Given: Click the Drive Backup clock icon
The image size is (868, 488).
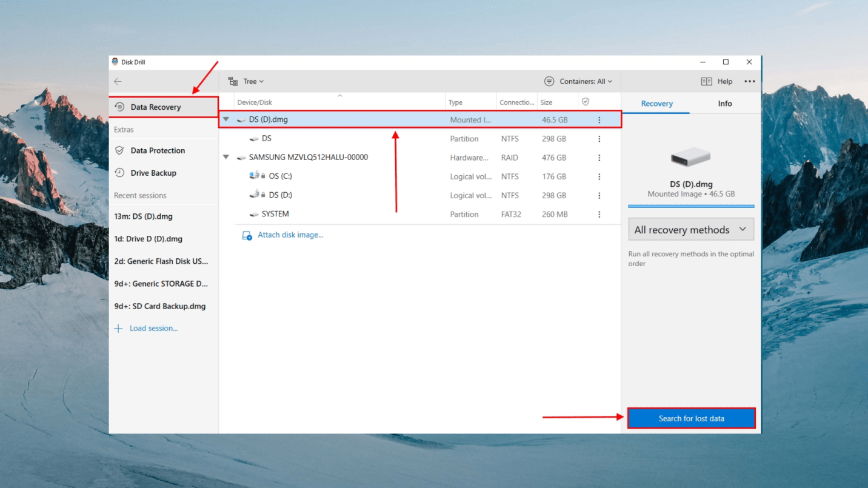Looking at the screenshot, I should [x=119, y=173].
